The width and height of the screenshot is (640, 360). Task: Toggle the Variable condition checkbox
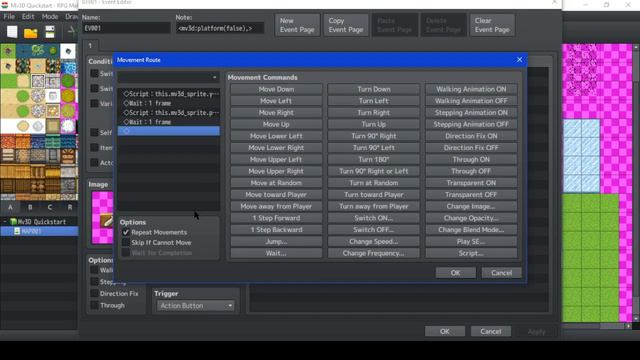pyautogui.click(x=94, y=103)
